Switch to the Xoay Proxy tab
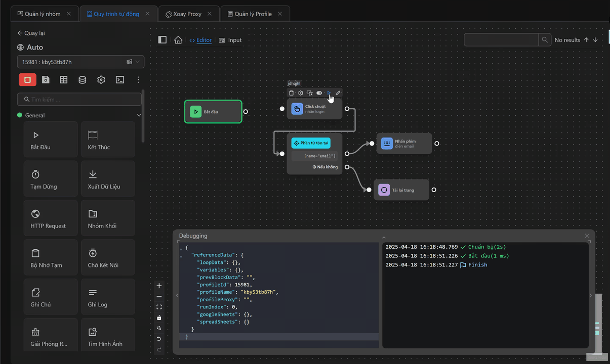610x364 pixels. (x=188, y=14)
